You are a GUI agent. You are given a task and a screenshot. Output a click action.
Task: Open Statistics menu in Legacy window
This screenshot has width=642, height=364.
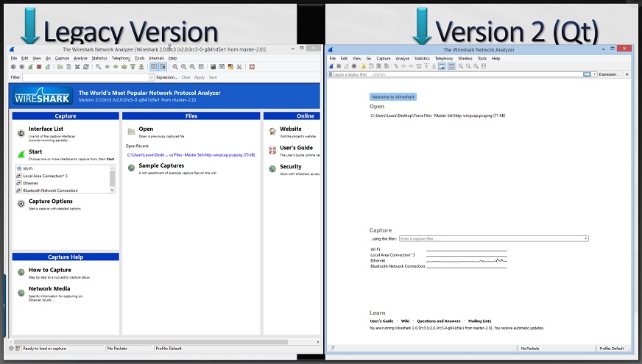(x=99, y=58)
